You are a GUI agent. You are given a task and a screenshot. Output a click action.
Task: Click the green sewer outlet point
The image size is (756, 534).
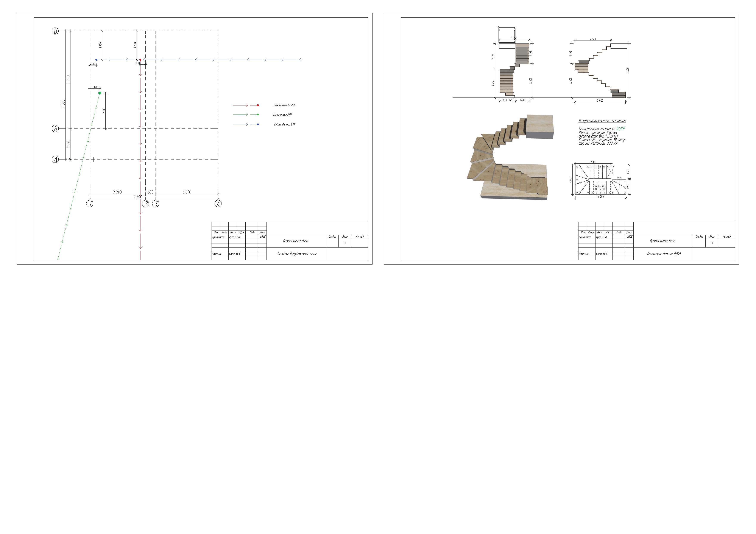point(100,93)
